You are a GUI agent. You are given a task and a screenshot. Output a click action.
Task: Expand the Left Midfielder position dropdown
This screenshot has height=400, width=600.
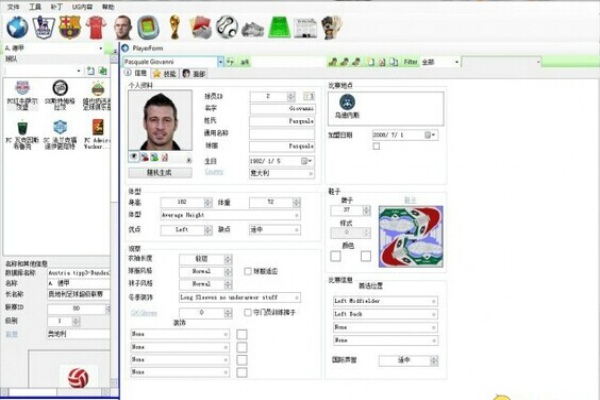point(435,299)
